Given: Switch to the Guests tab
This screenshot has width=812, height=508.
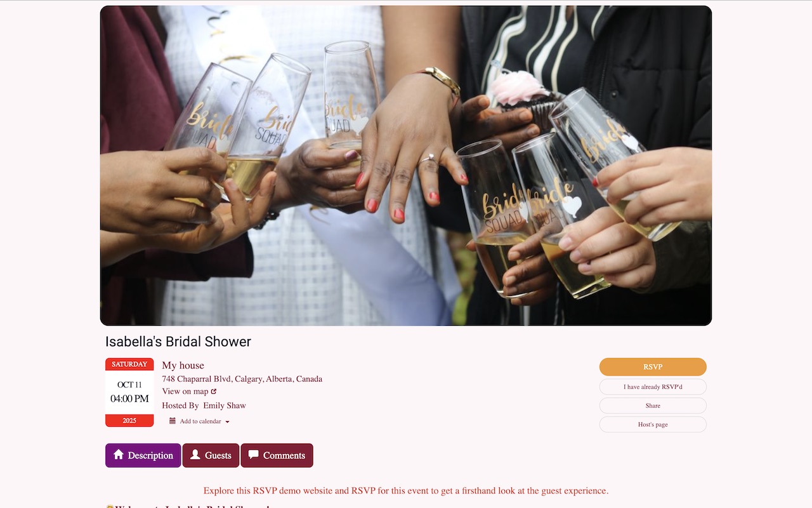Looking at the screenshot, I should [x=211, y=455].
